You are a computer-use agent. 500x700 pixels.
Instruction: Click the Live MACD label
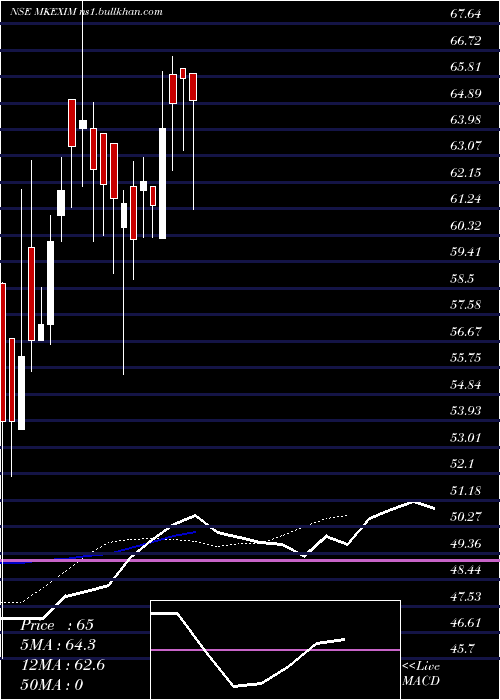[421, 674]
